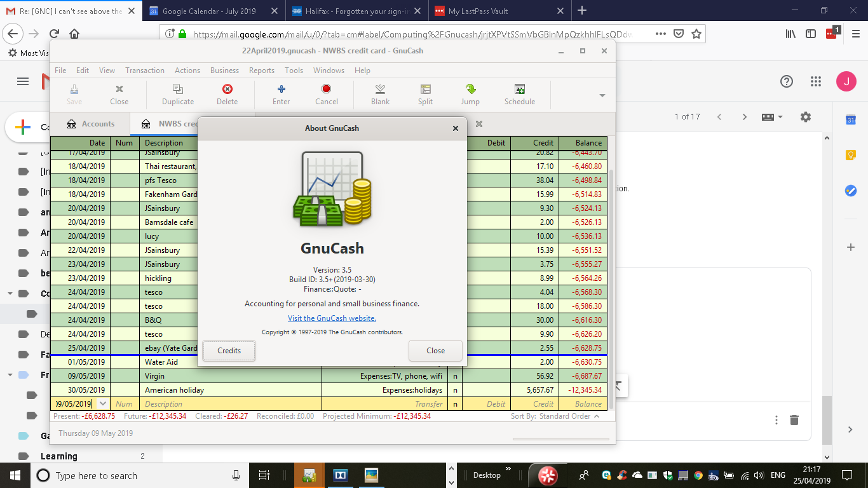Click Close button in About GnuCash dialog
Screen dimensions: 868x488
pos(436,351)
